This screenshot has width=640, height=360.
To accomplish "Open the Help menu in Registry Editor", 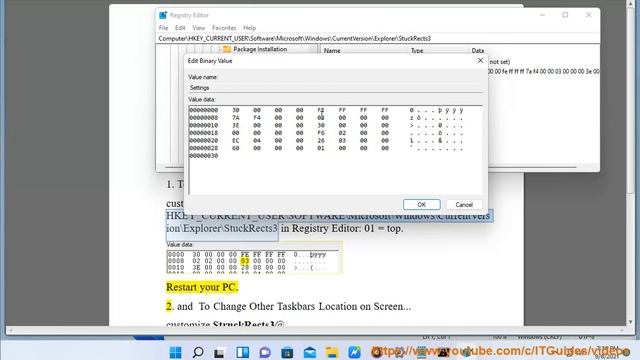I will click(x=249, y=28).
